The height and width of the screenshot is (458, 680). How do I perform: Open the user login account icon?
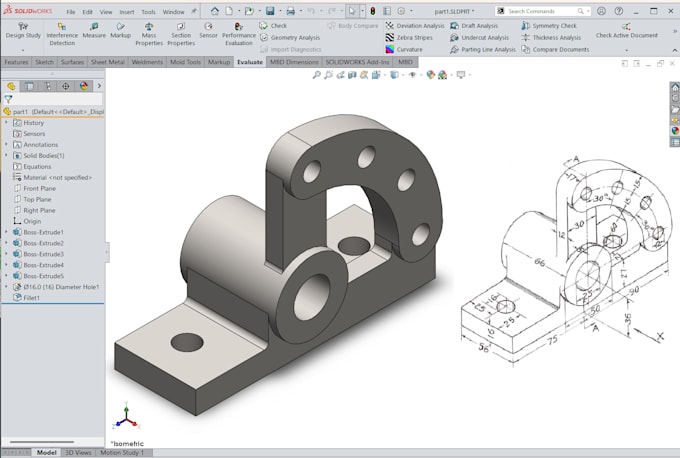[x=601, y=11]
